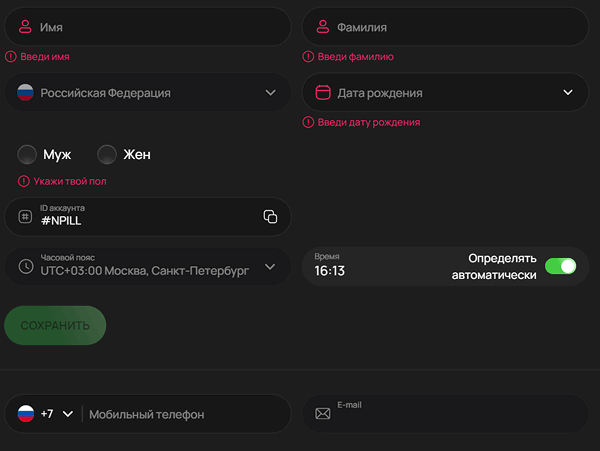This screenshot has width=600, height=451.
Task: Click the Определять автоматически label
Action: pyautogui.click(x=494, y=267)
